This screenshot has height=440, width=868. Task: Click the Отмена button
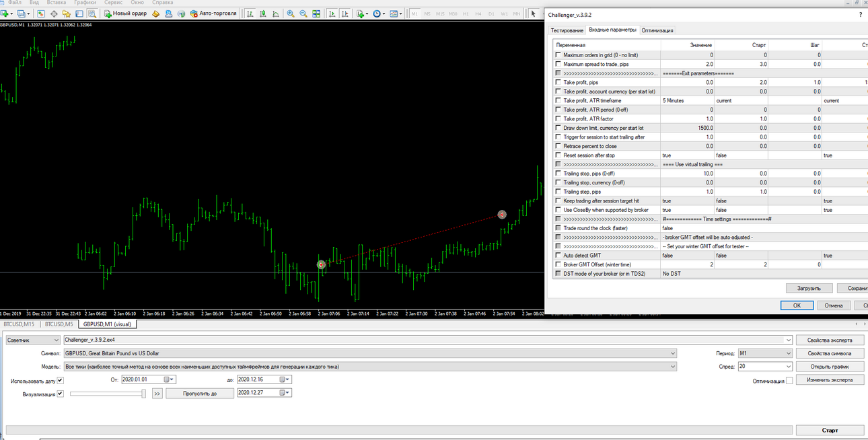[833, 305]
